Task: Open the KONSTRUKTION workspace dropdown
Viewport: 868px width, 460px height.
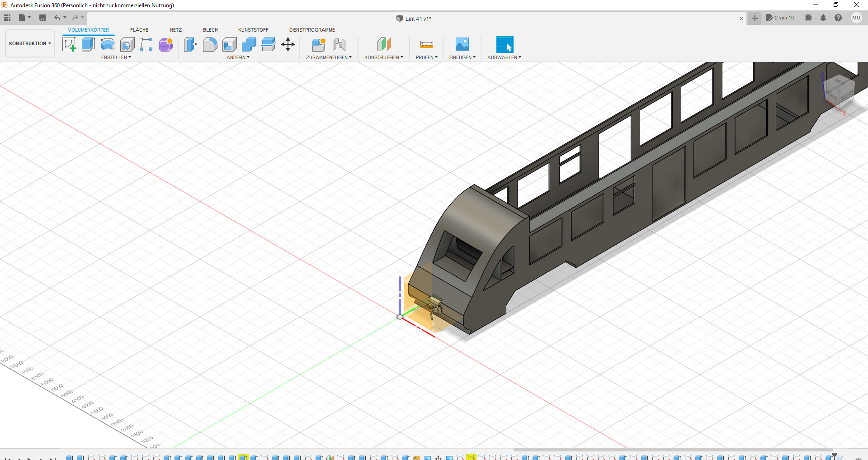Action: tap(30, 43)
